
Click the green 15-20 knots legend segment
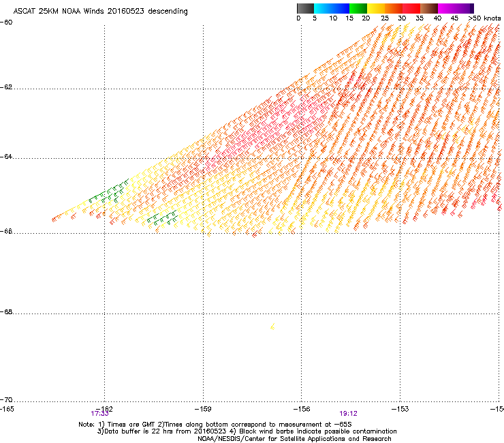click(358, 8)
